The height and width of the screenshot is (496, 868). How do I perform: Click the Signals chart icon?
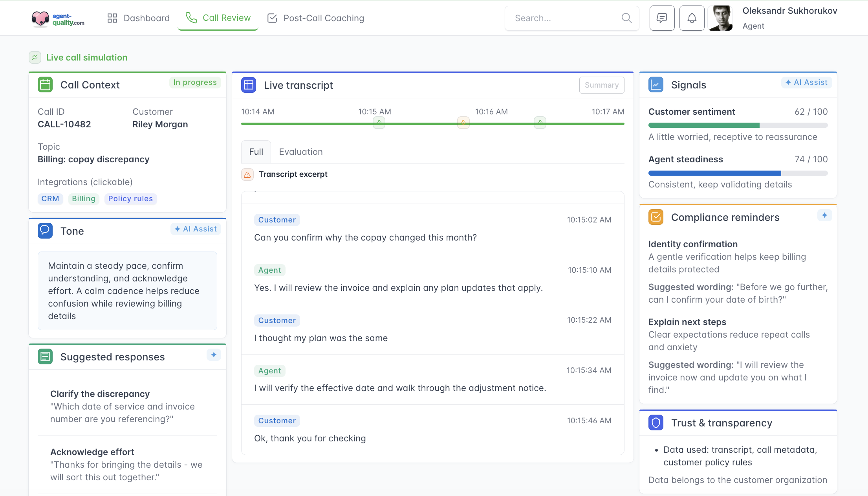click(x=656, y=85)
